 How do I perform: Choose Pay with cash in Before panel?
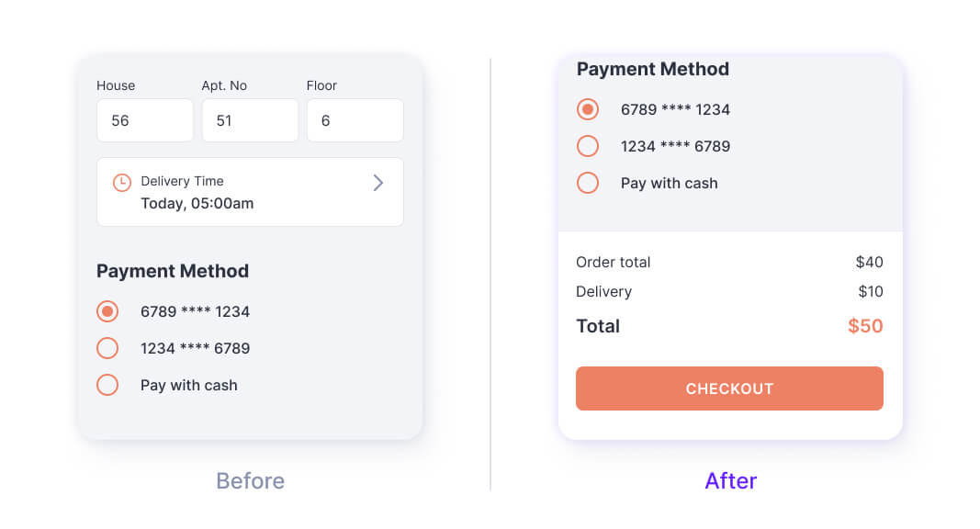[x=107, y=385]
